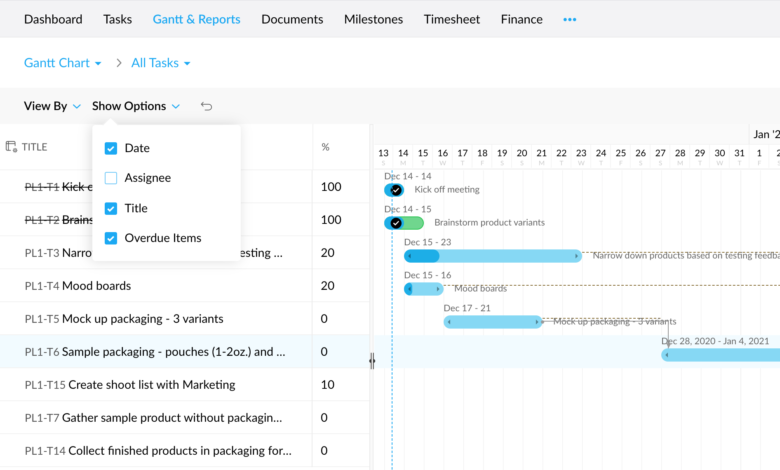
Task: Select the Narrow down products Gantt bar
Action: pyautogui.click(x=492, y=256)
